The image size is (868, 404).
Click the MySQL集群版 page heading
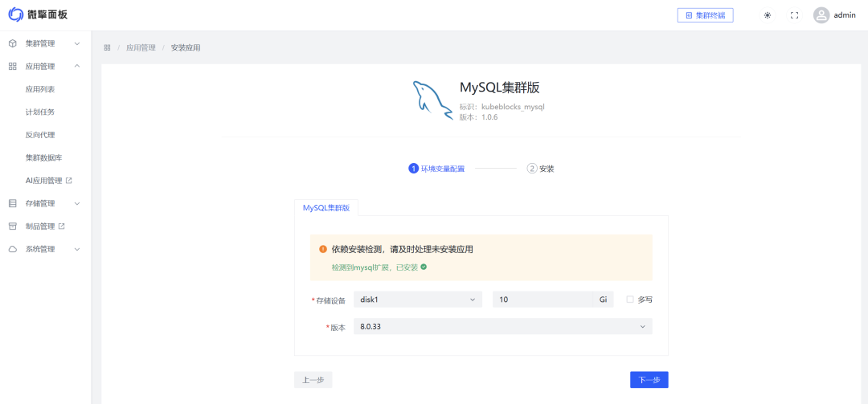pyautogui.click(x=500, y=88)
